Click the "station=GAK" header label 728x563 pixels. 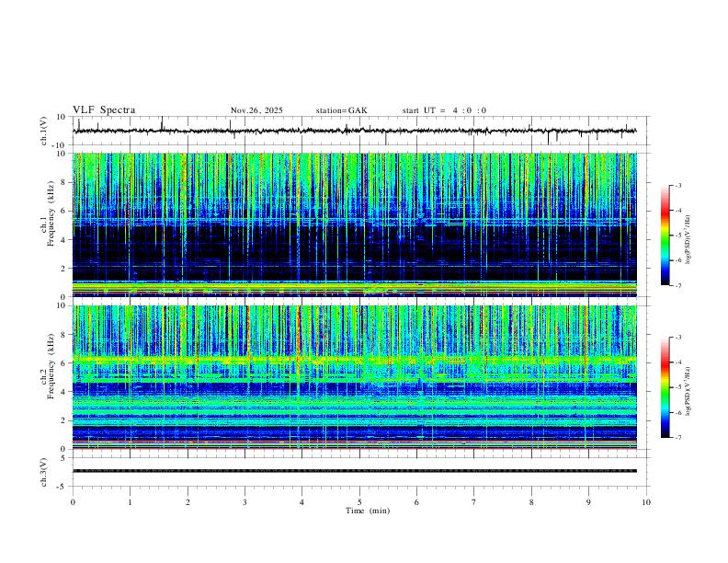[x=341, y=110]
